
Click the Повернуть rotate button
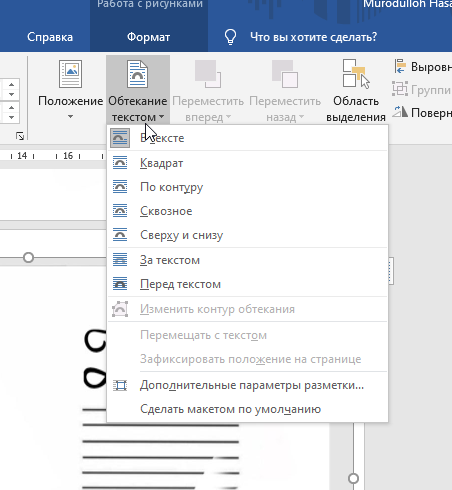(x=423, y=113)
